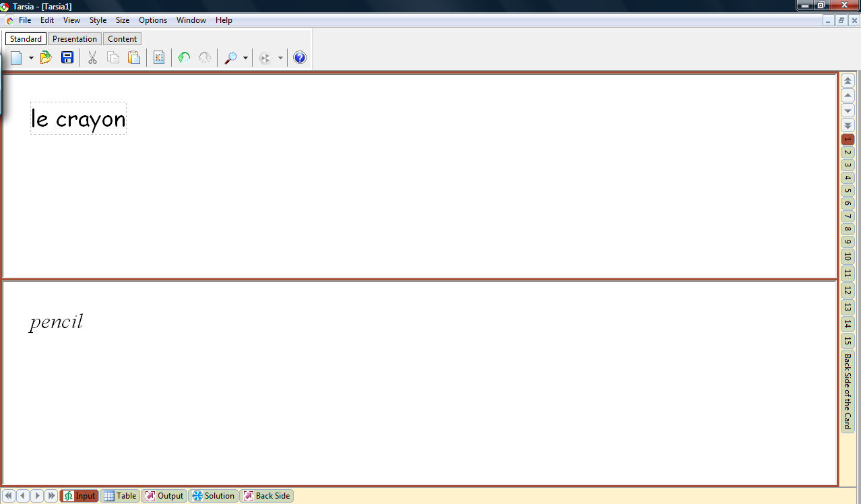Minimize the inner Tarsia1 document window

click(829, 21)
